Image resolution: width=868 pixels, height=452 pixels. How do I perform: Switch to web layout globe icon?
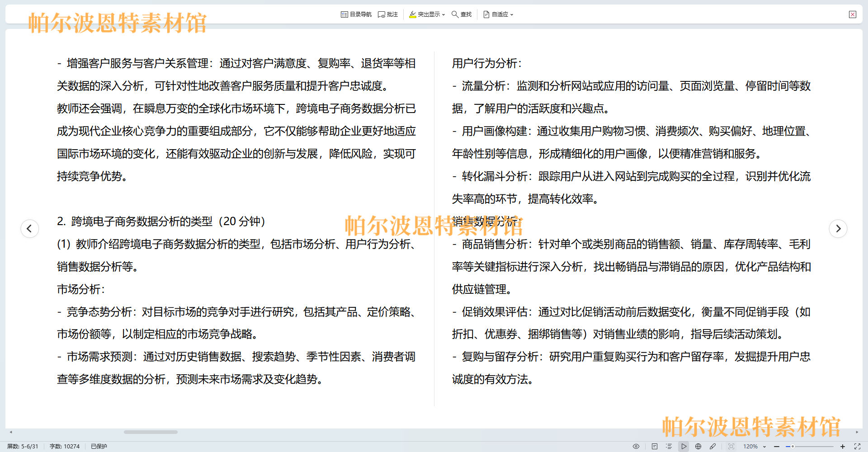(x=698, y=447)
